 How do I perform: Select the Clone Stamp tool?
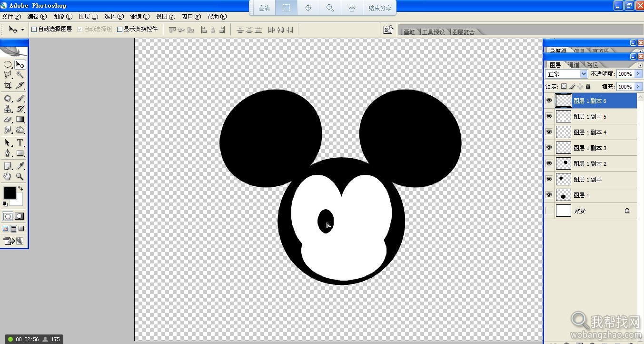click(x=8, y=109)
